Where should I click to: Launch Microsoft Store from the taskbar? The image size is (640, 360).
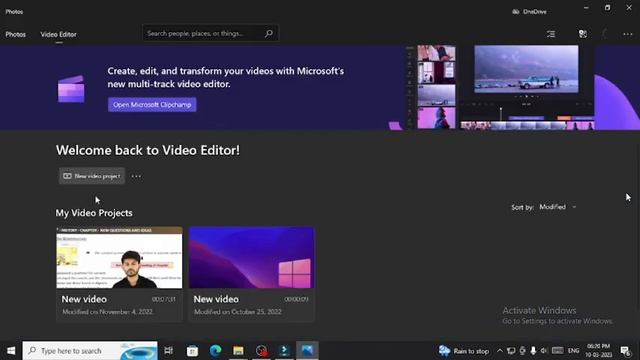click(192, 351)
